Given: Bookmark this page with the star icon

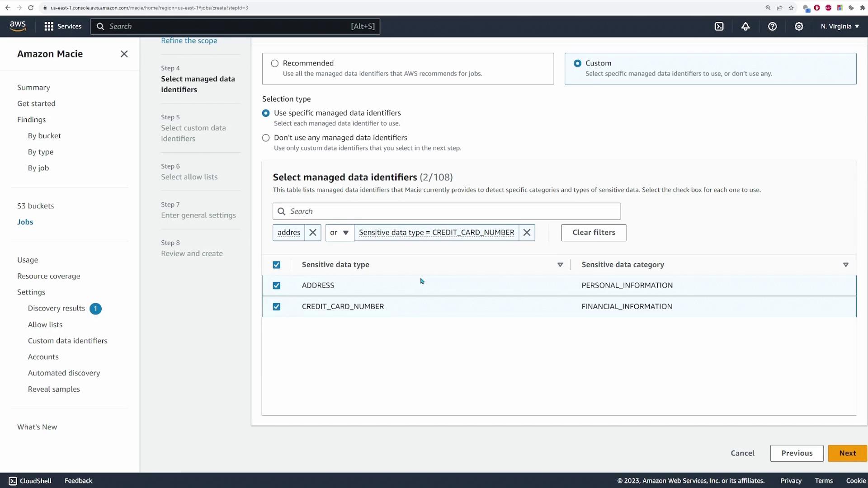Looking at the screenshot, I should pos(791,8).
